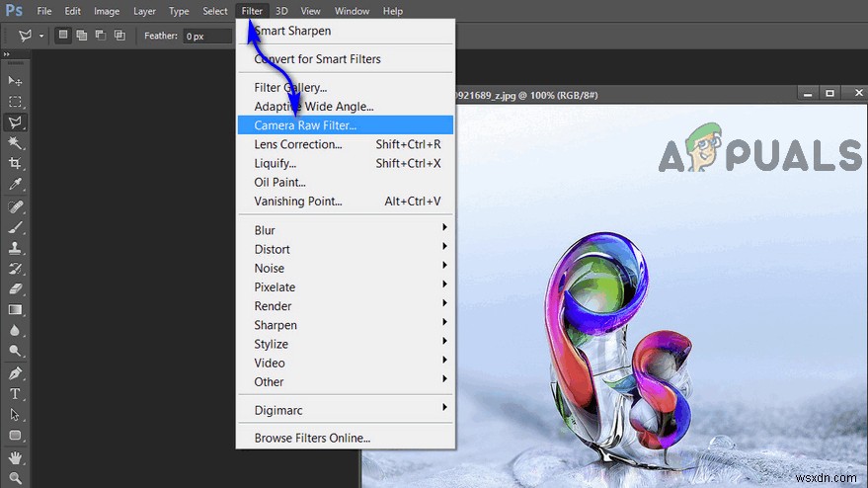
Task: Choose Smart Sharpen from Filter menu
Action: click(346, 31)
